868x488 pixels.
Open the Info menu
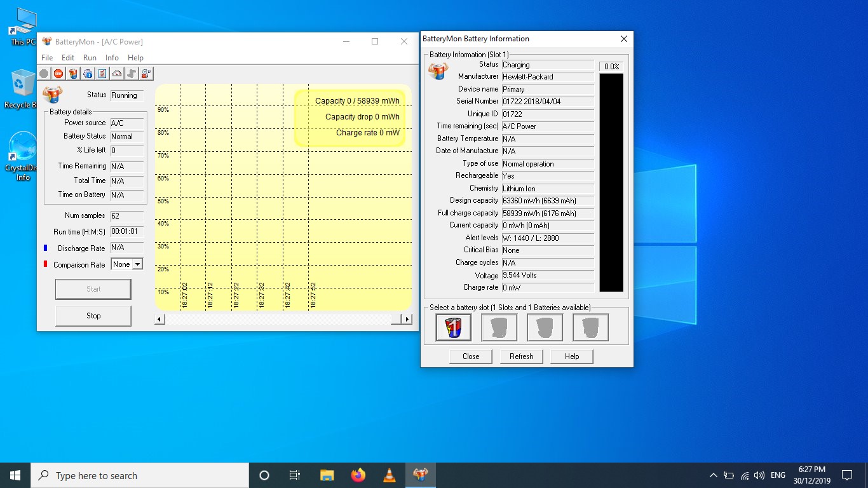[112, 58]
